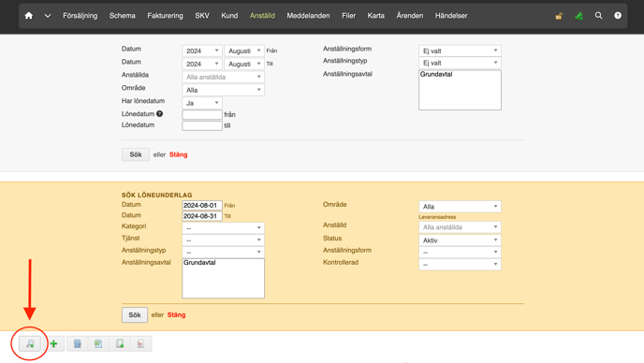
Task: Open top Anställningsform dropdown 'Ej valt'
Action: point(460,51)
